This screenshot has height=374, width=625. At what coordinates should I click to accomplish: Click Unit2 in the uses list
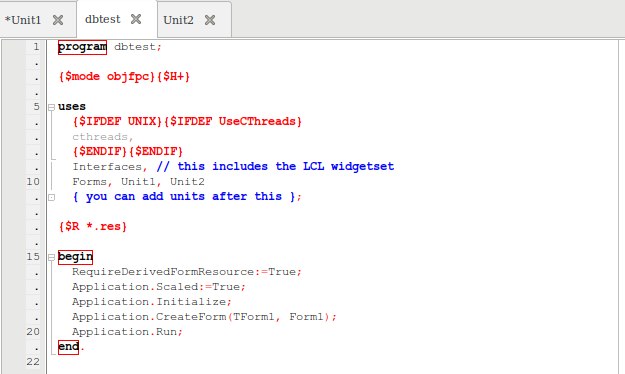tap(187, 182)
